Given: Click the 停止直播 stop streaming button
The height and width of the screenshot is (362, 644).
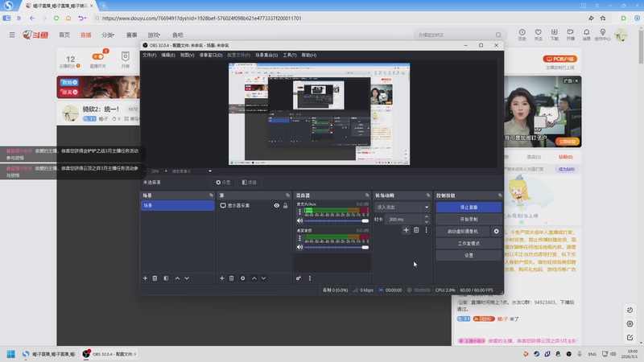Looking at the screenshot, I should coord(469,207).
